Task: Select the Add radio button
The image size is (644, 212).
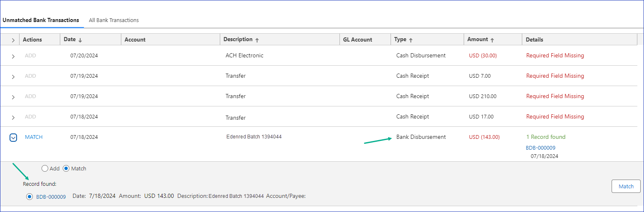Action: point(45,168)
